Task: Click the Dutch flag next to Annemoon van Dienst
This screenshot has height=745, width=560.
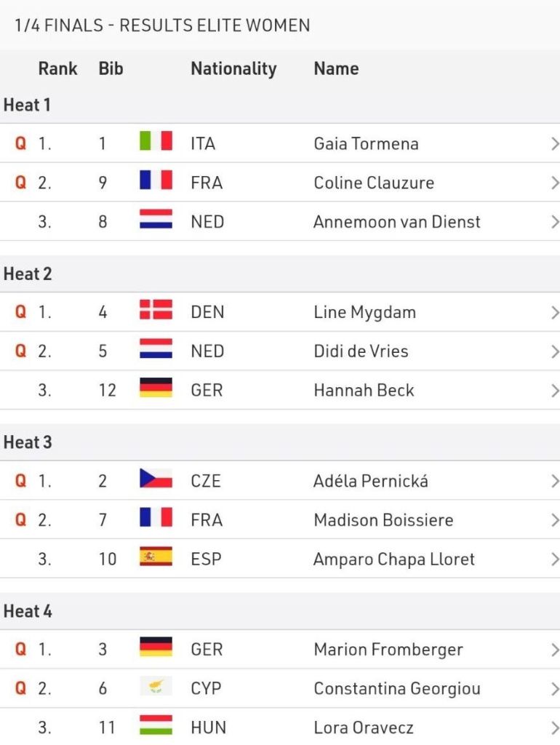Action: pos(156,220)
